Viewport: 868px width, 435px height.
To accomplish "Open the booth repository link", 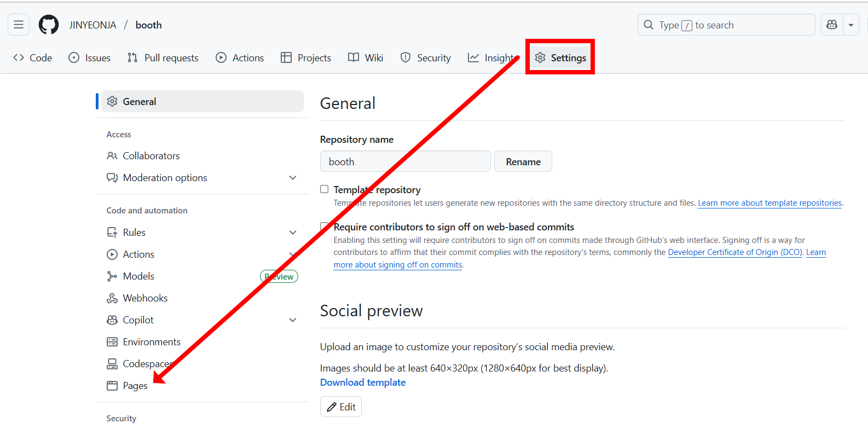I will (149, 25).
